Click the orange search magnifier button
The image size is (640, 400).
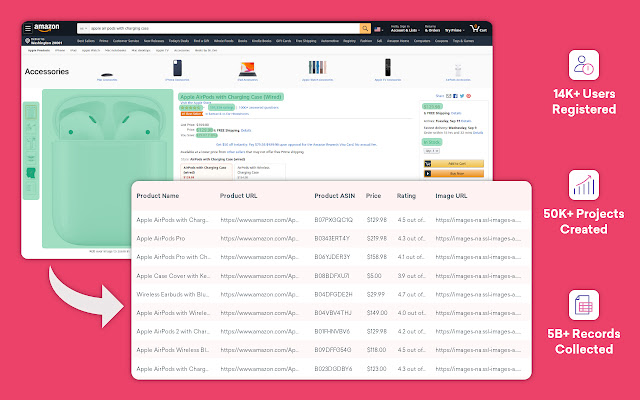365,29
